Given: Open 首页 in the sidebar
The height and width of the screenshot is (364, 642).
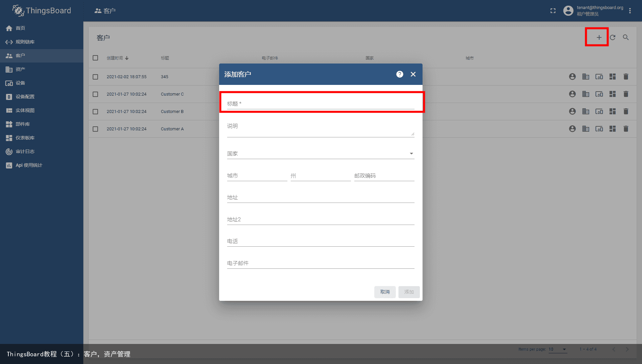Looking at the screenshot, I should [x=41, y=28].
